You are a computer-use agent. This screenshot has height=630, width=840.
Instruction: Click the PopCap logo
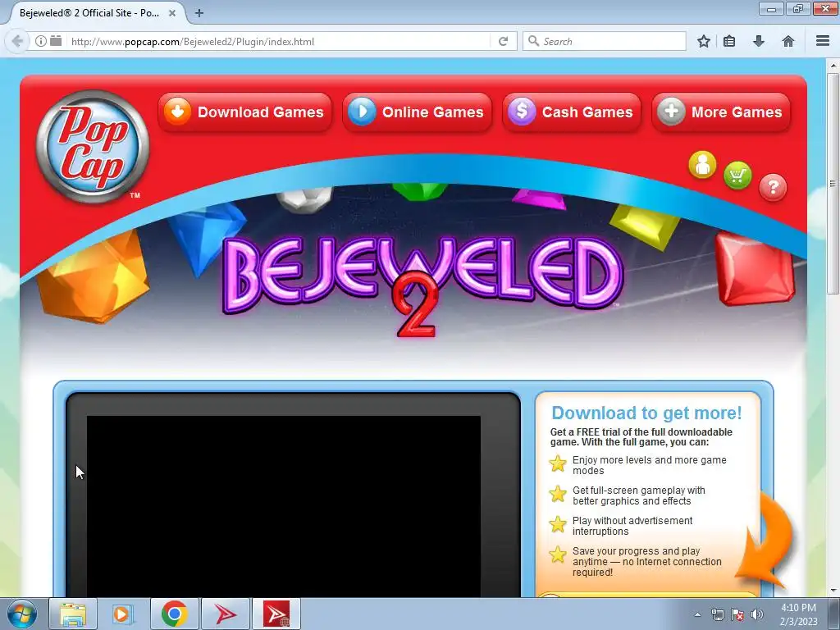(x=93, y=148)
